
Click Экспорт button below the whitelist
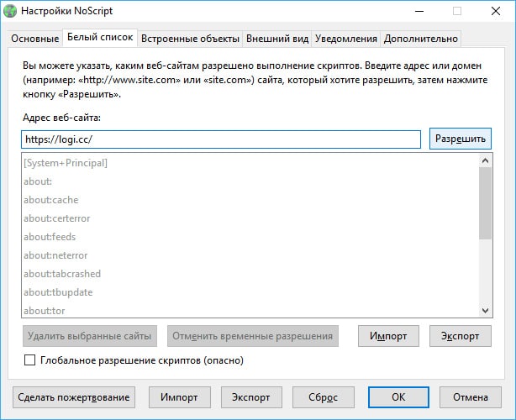click(461, 336)
